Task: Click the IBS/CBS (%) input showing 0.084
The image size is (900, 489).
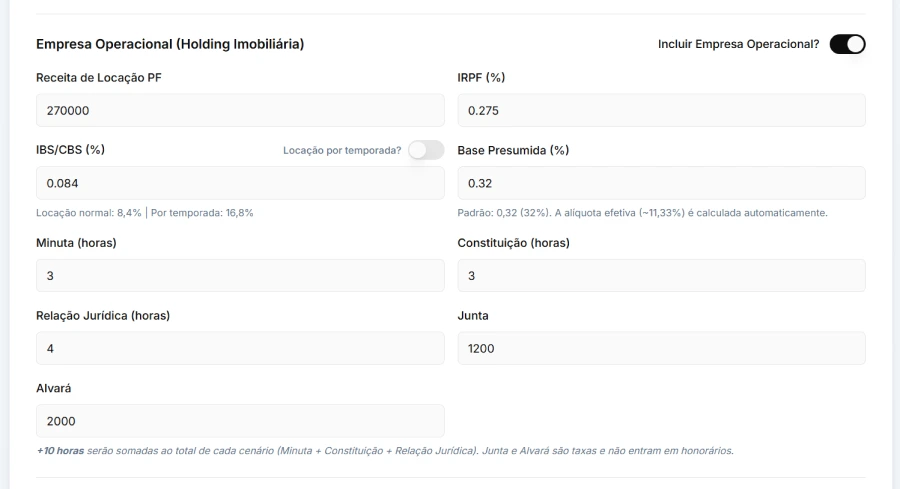Action: tap(240, 183)
